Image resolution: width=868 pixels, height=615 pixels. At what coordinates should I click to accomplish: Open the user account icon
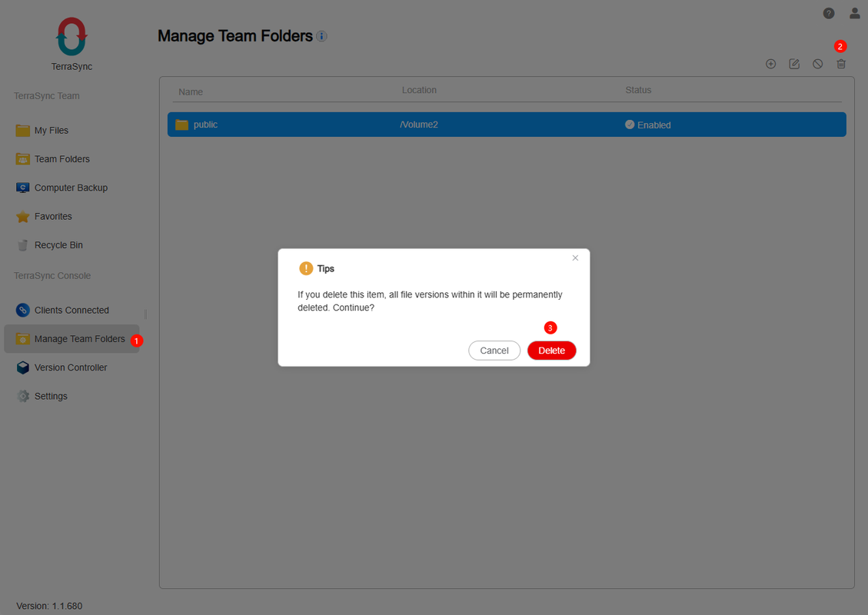855,13
